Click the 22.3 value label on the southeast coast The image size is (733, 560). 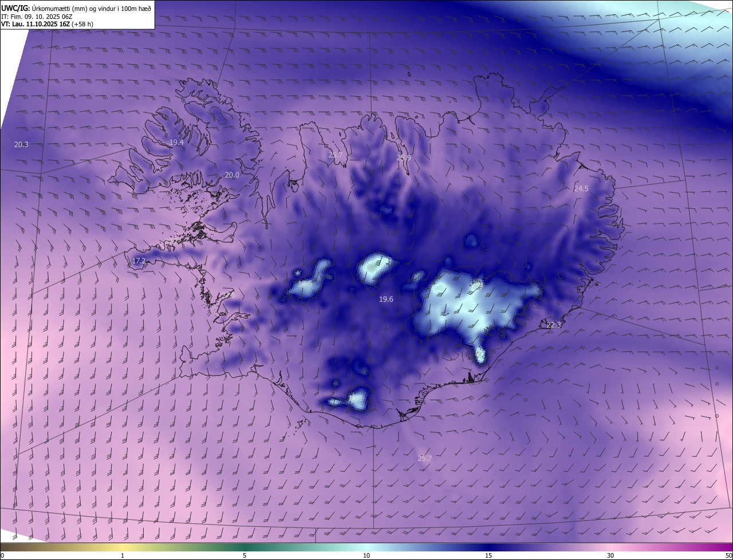coord(554,325)
